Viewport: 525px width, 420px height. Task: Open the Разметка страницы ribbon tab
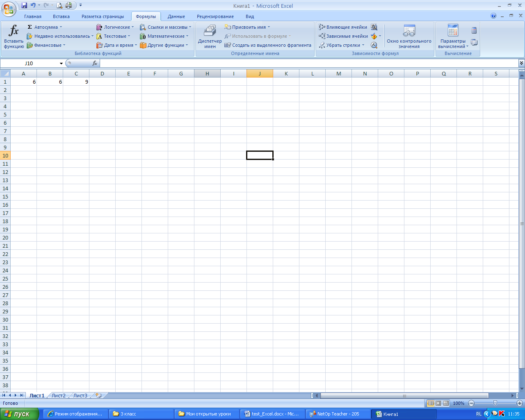click(x=103, y=16)
